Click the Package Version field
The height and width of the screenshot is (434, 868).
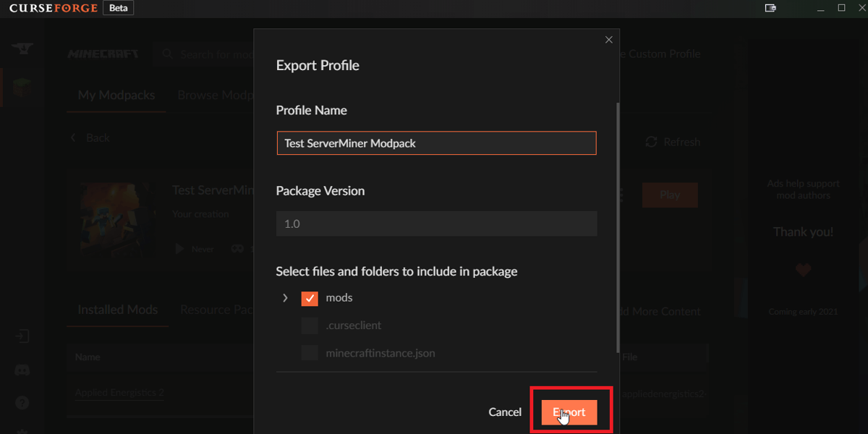[436, 224]
